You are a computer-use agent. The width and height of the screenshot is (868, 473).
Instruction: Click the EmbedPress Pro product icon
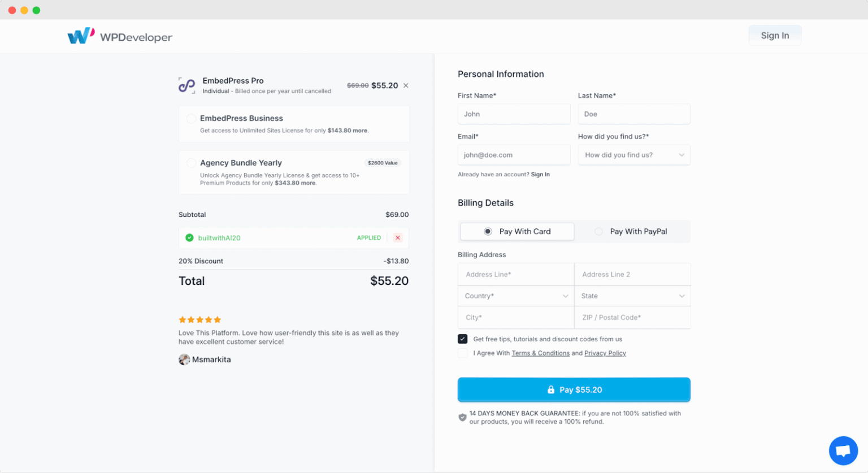[x=187, y=85]
